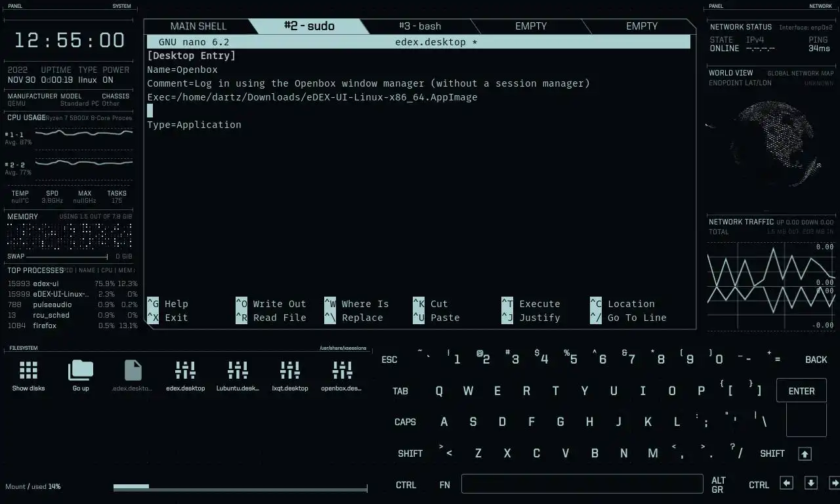
Task: Click the firefox process row
Action: tap(72, 325)
